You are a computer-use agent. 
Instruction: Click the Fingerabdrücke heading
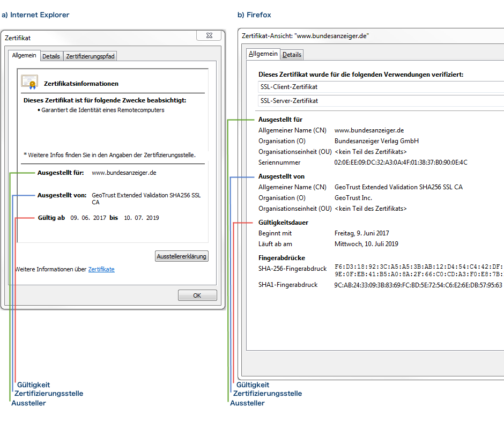click(x=281, y=258)
